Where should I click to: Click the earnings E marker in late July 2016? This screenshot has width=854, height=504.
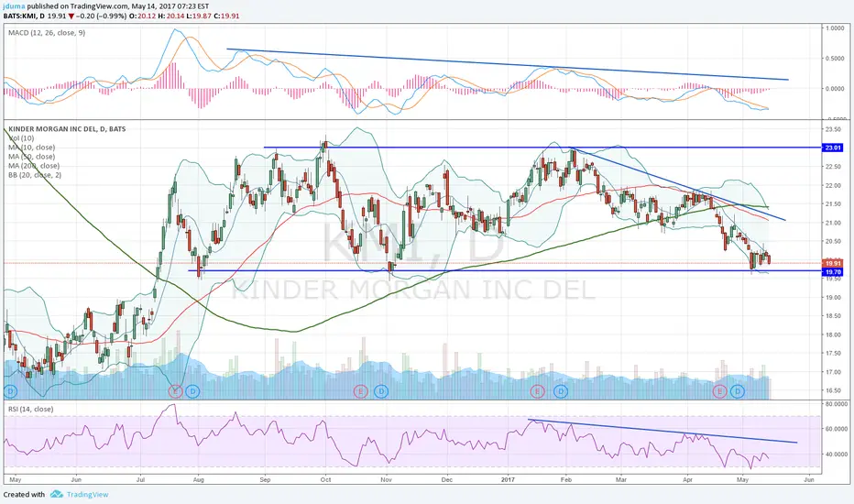click(175, 391)
